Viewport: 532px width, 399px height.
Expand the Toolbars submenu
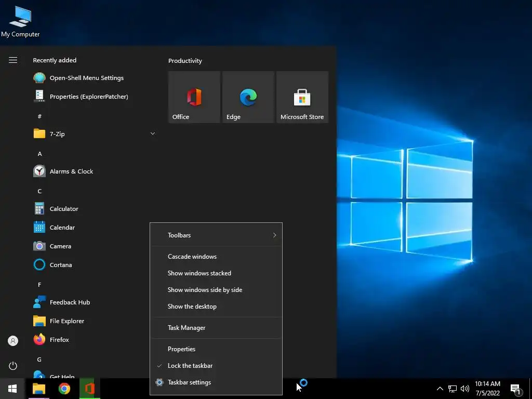click(216, 235)
